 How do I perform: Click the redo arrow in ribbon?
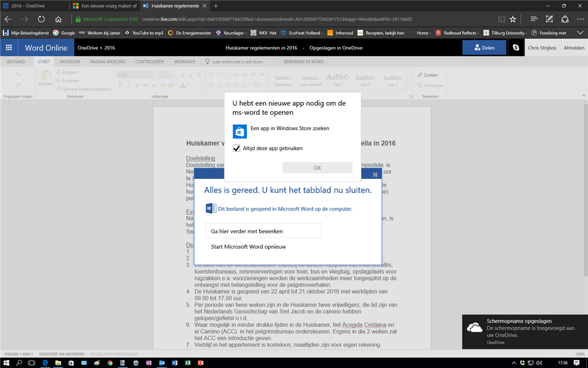click(18, 85)
